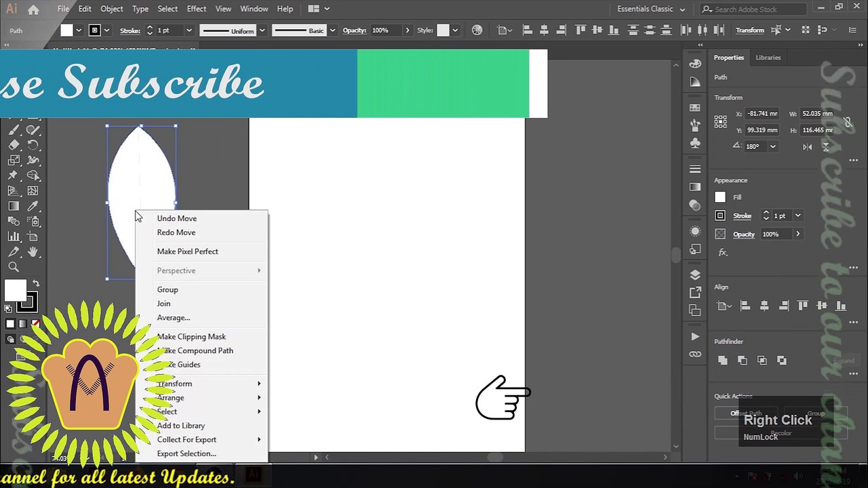Click the Home icon in the top bar
Viewport: 868px width, 488px height.
point(33,9)
